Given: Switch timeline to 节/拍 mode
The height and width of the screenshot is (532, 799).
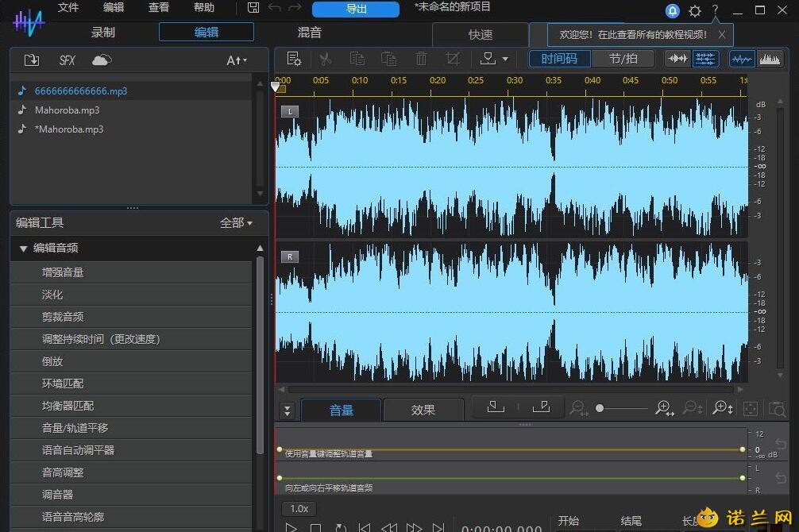Looking at the screenshot, I should [623, 59].
